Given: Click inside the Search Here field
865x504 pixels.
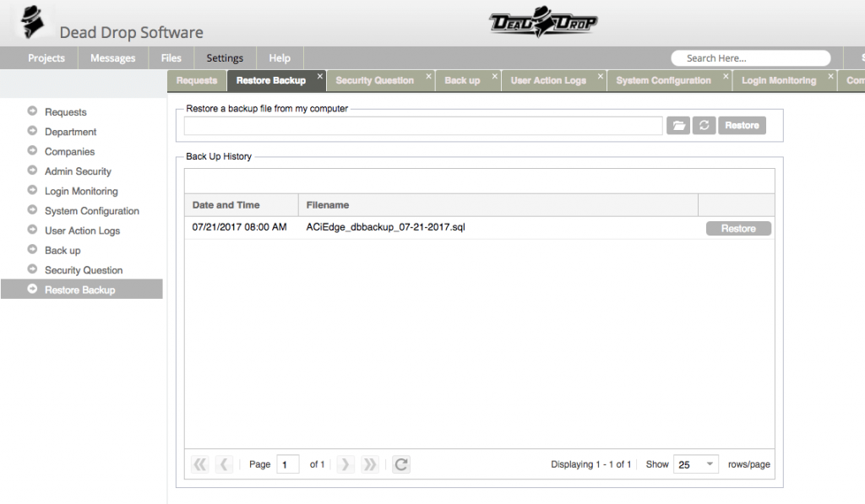Looking at the screenshot, I should pos(750,57).
